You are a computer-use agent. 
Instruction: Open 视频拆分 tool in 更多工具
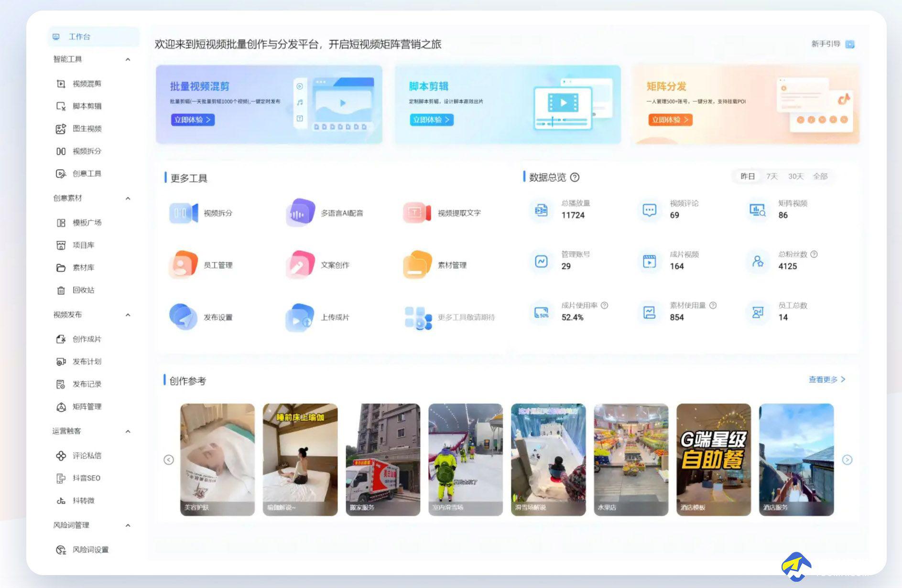coord(201,213)
